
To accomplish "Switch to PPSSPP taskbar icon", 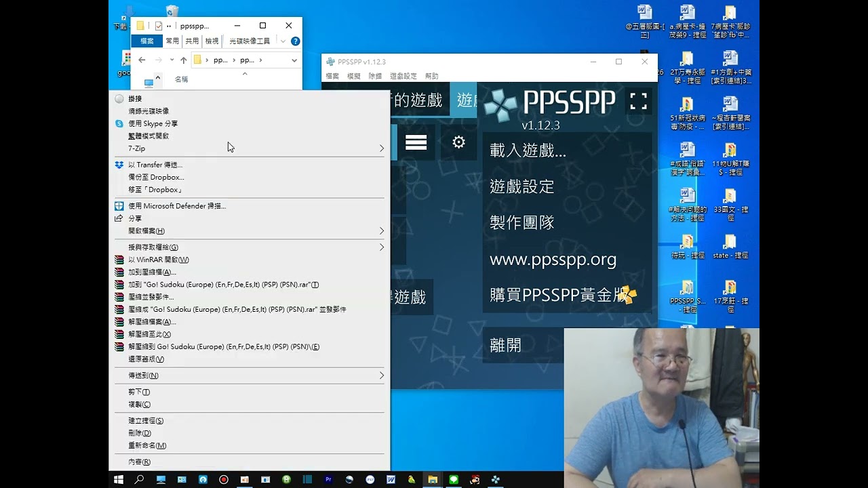I will (496, 479).
